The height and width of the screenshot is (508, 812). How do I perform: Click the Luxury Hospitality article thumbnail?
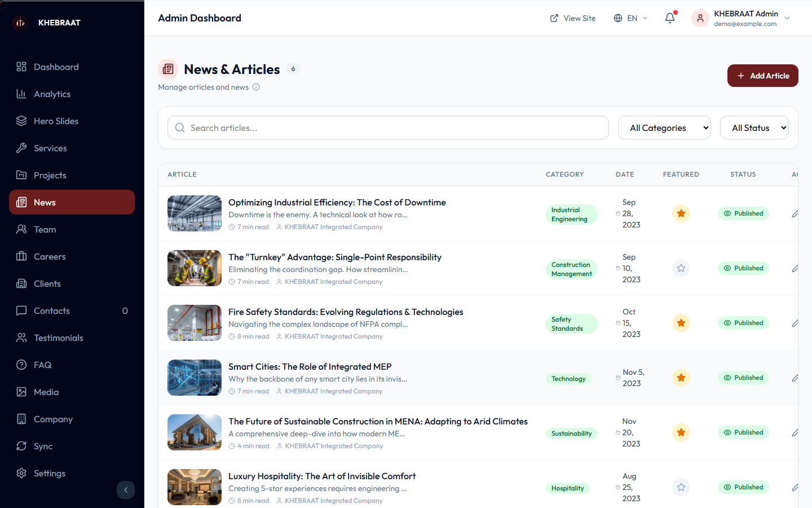pos(195,487)
